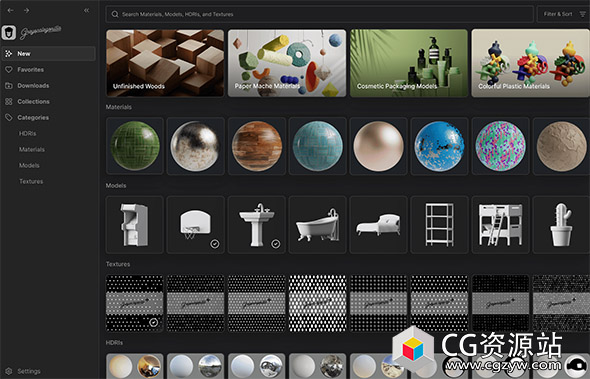590x379 pixels.
Task: Click the heart icon beside Favorites
Action: (x=9, y=70)
